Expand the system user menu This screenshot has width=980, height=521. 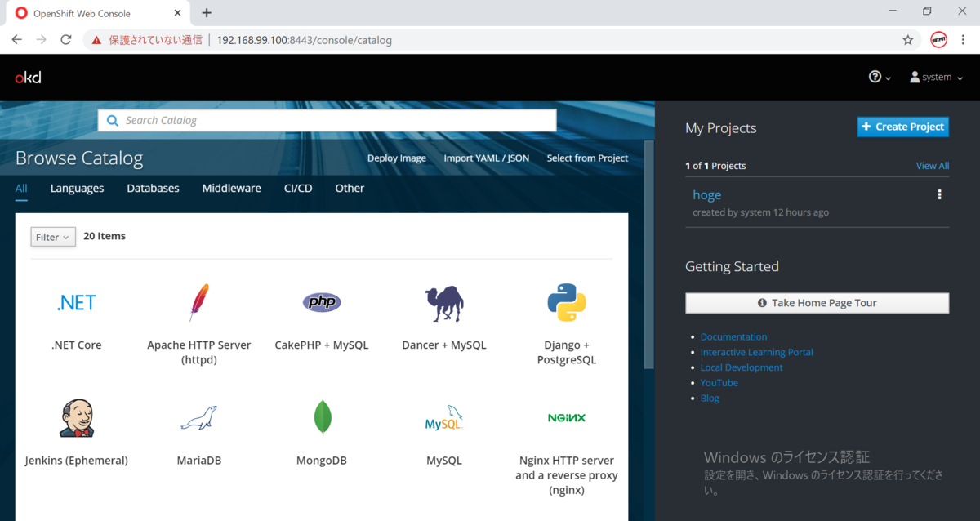coord(935,77)
